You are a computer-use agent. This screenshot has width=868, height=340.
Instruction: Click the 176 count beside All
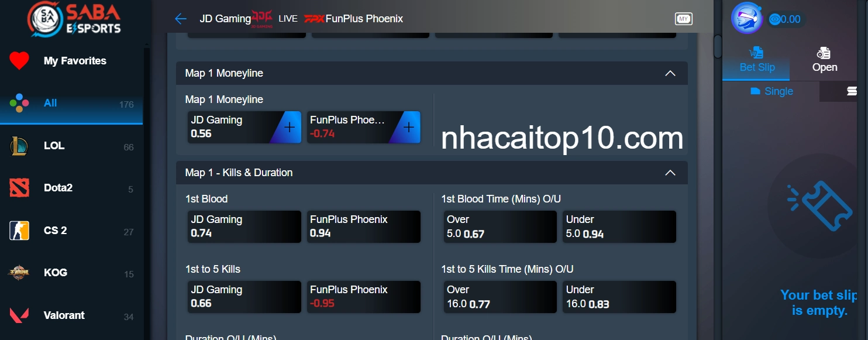click(126, 105)
